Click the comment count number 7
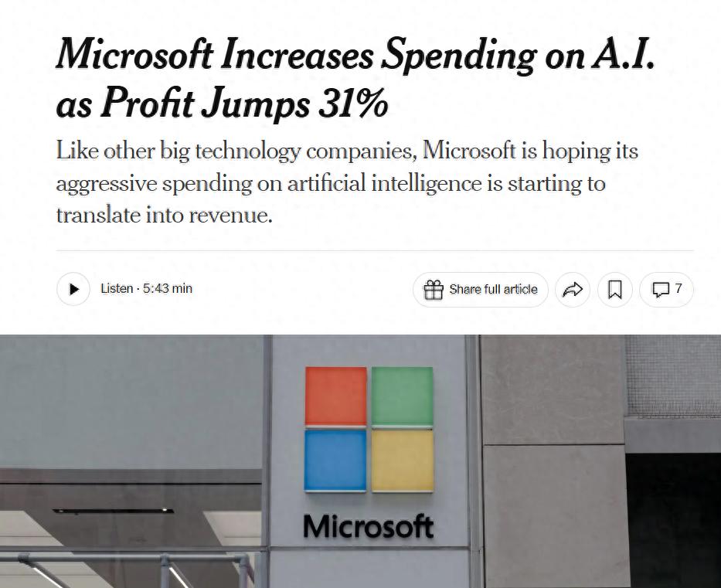Image resolution: width=721 pixels, height=588 pixels. point(678,289)
